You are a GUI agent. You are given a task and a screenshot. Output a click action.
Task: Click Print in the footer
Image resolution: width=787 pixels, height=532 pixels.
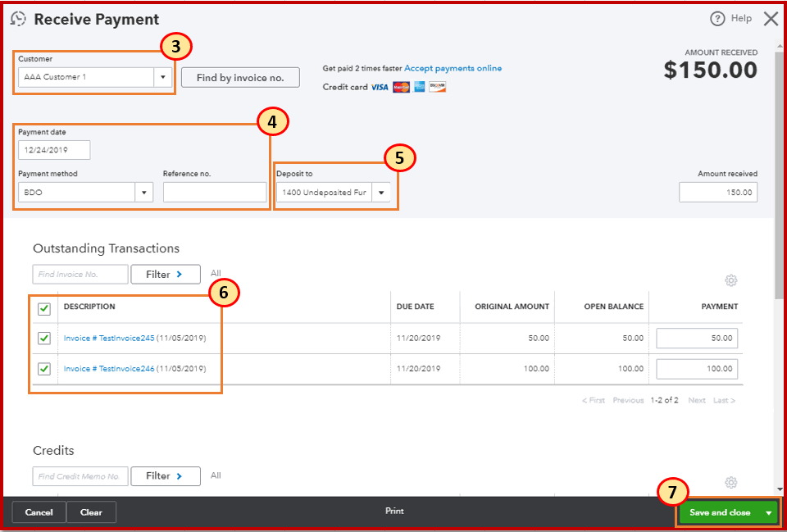coord(394,512)
